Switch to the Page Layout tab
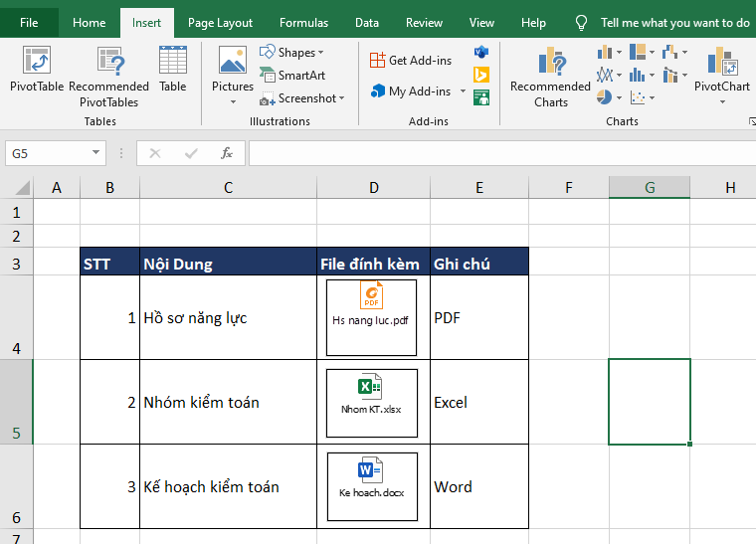The image size is (756, 544). pos(220,23)
